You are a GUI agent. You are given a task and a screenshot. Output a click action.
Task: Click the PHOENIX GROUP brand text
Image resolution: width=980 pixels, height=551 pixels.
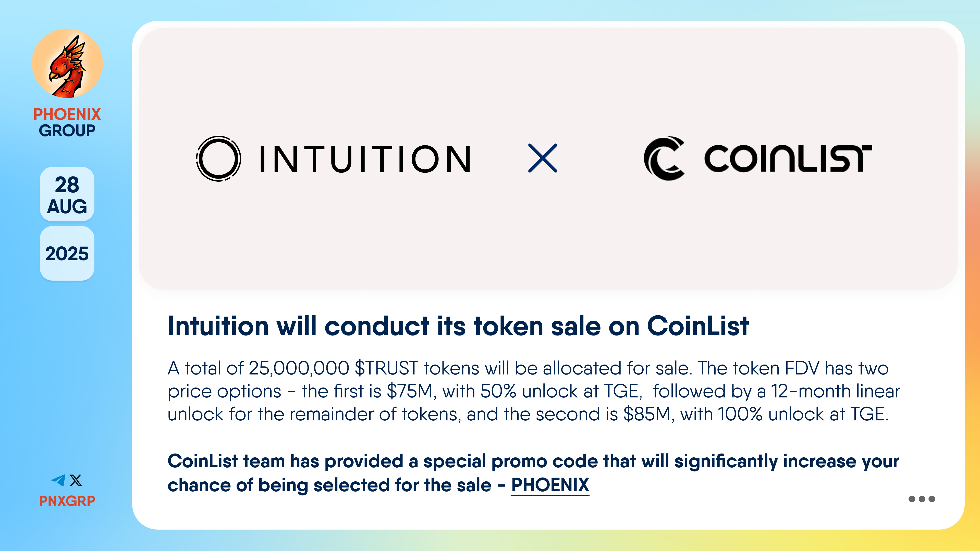coord(67,122)
